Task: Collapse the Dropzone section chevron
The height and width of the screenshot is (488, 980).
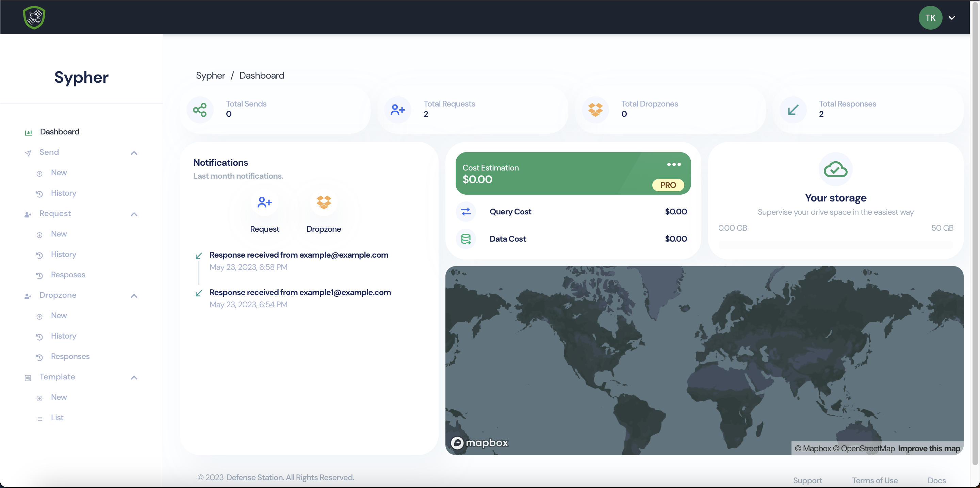Action: point(134,296)
